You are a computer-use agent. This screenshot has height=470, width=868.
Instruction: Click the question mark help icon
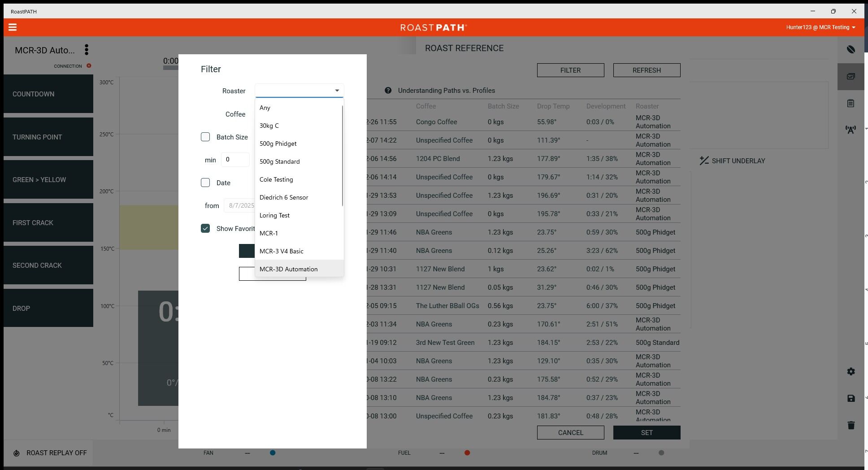point(388,91)
